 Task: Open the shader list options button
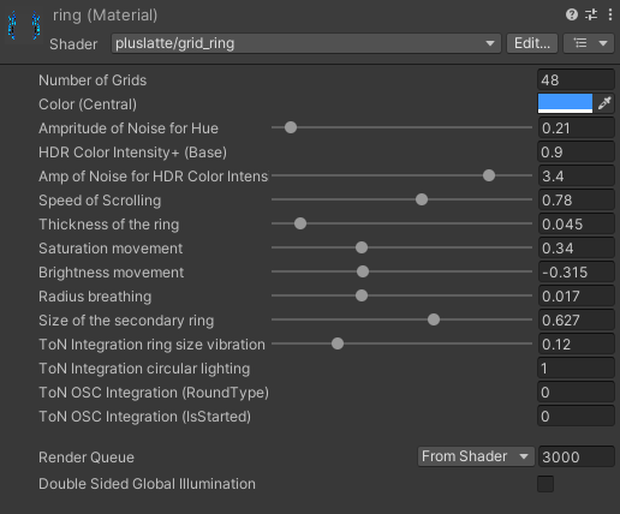(580, 43)
